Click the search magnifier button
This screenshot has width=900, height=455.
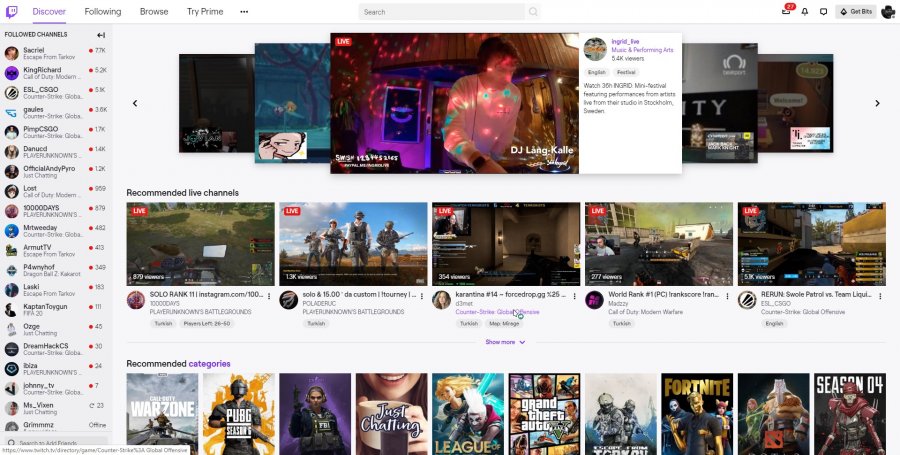(533, 11)
